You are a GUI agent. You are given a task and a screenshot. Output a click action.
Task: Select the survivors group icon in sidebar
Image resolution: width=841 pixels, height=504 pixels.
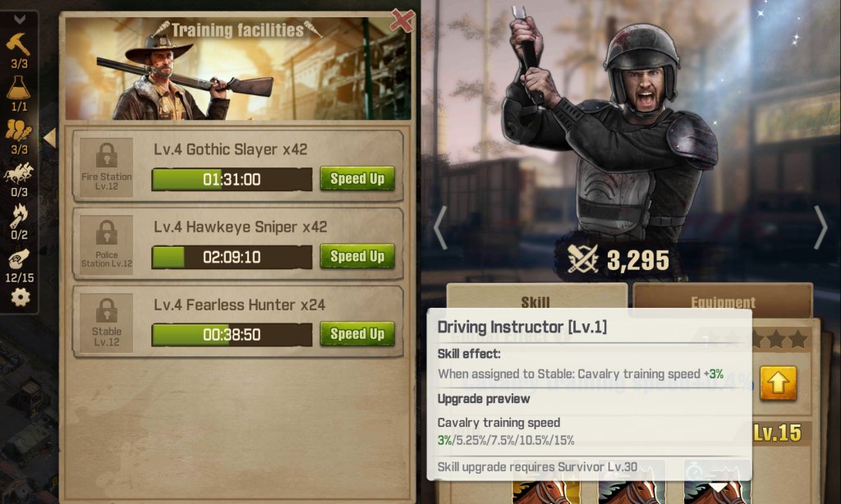coord(18,131)
